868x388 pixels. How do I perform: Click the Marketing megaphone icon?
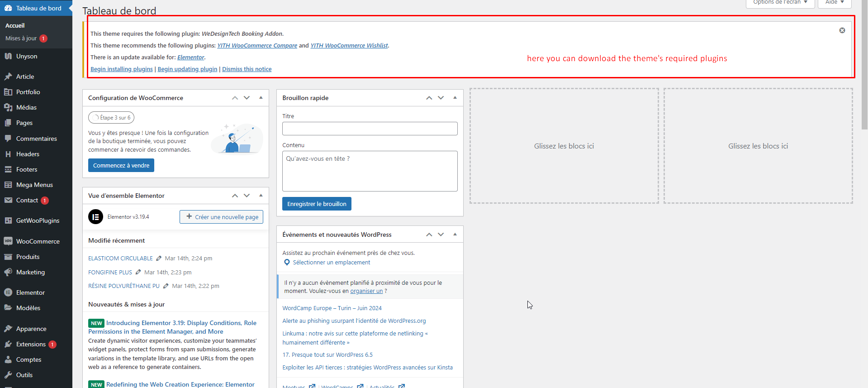point(8,272)
